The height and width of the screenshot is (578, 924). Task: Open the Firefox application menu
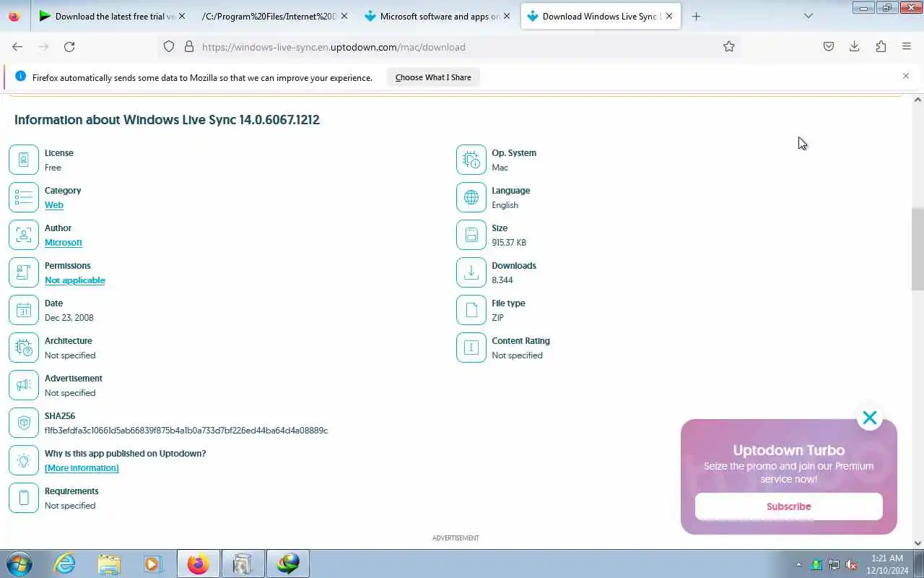[x=907, y=47]
